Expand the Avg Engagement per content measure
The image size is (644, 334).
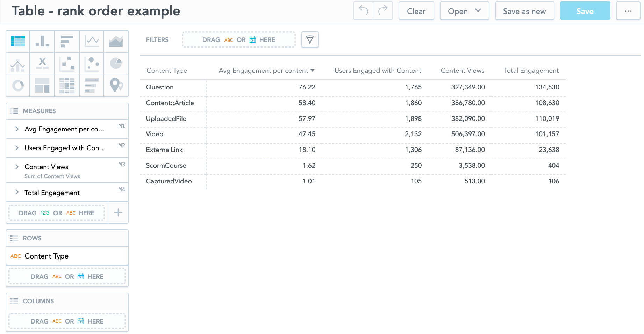point(17,129)
